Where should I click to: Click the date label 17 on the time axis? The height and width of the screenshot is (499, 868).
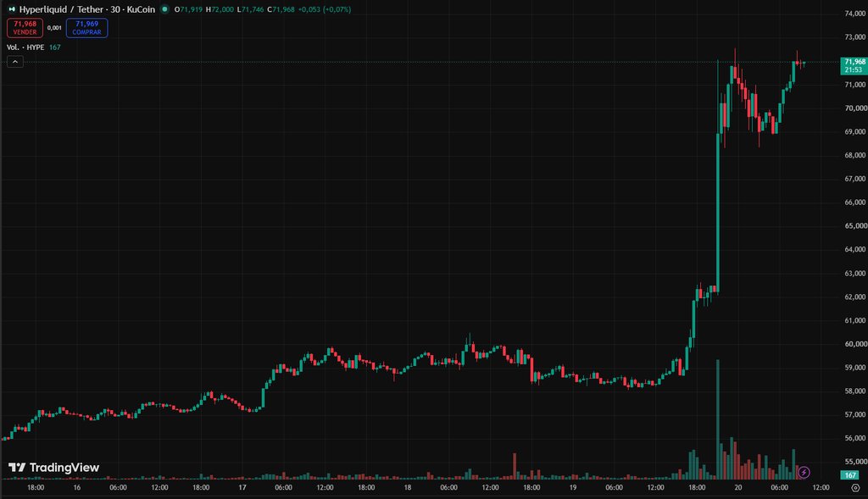(242, 487)
